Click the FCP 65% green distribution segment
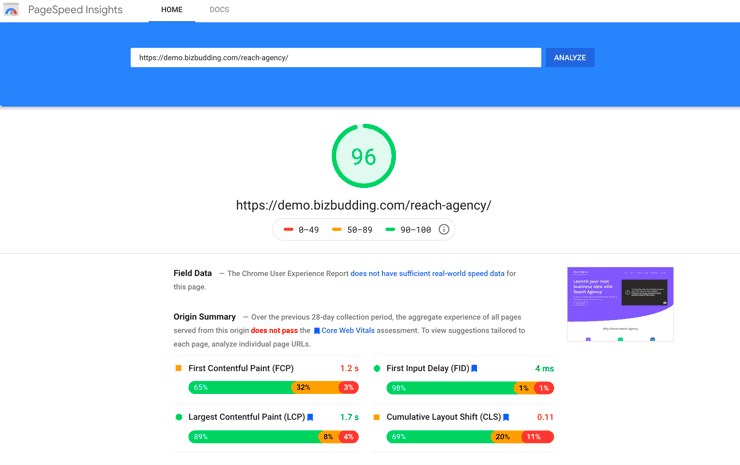 point(240,388)
